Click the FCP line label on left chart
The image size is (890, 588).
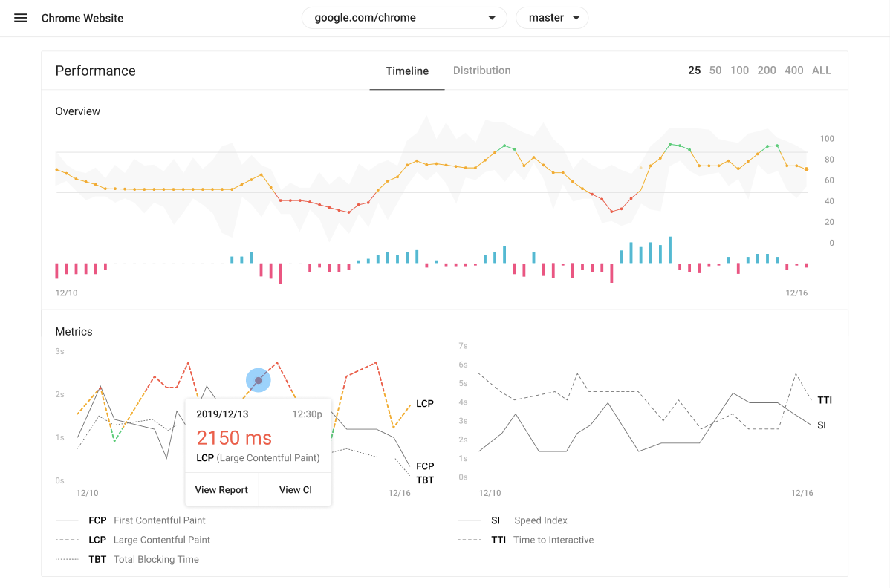pyautogui.click(x=424, y=466)
